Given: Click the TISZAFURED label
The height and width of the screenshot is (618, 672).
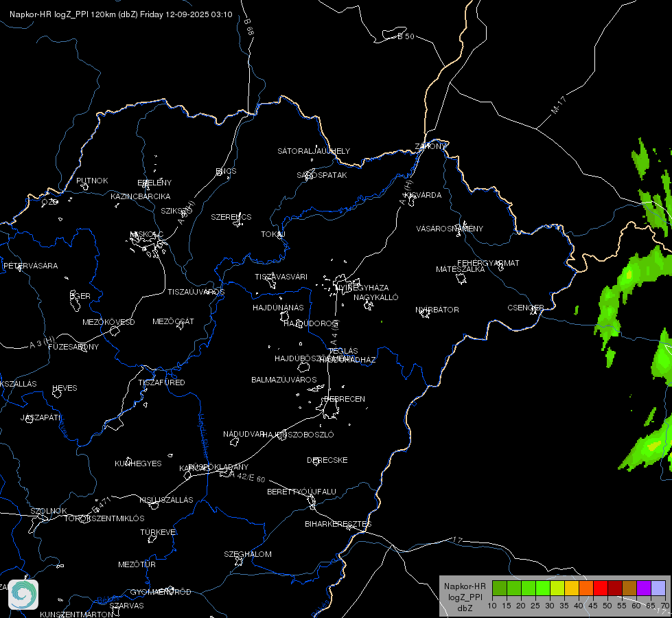Looking at the screenshot, I should click(x=161, y=382).
